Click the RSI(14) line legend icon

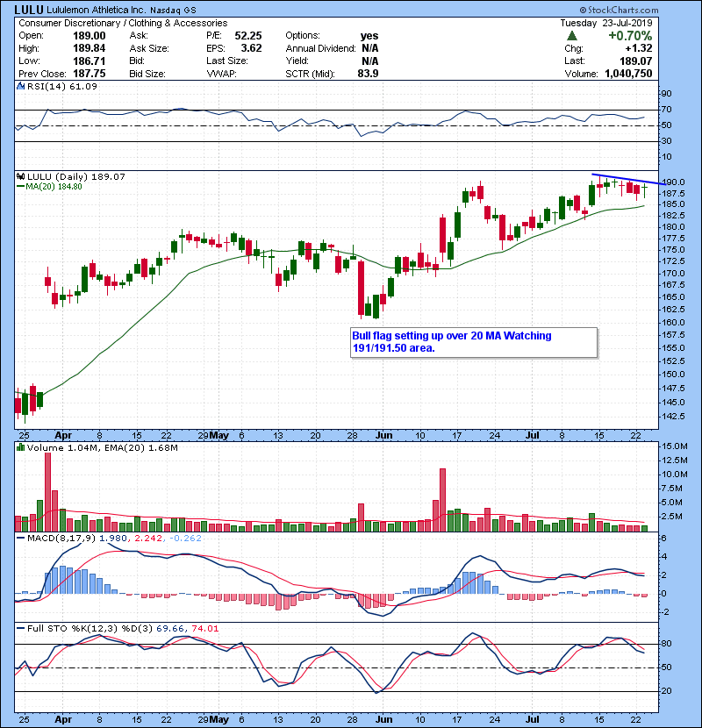tap(19, 87)
